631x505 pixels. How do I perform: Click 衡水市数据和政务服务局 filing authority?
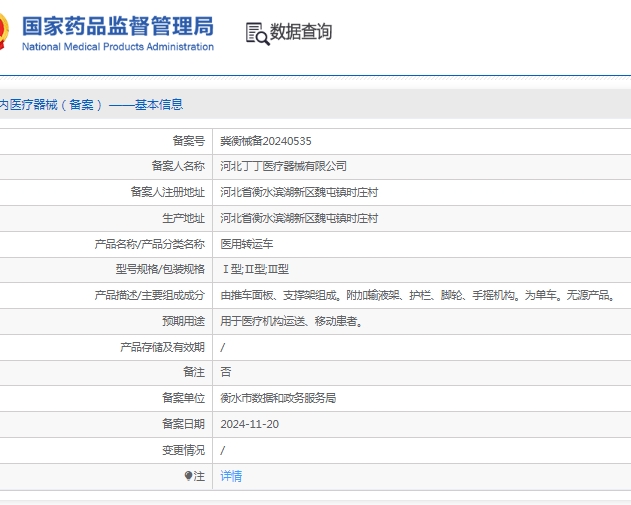coord(278,398)
